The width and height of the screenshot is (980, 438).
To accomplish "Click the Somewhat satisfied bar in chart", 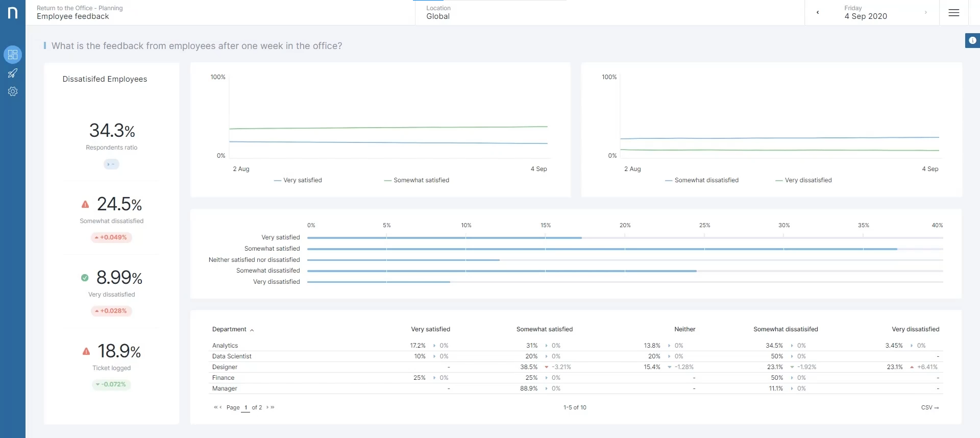I will (602, 249).
